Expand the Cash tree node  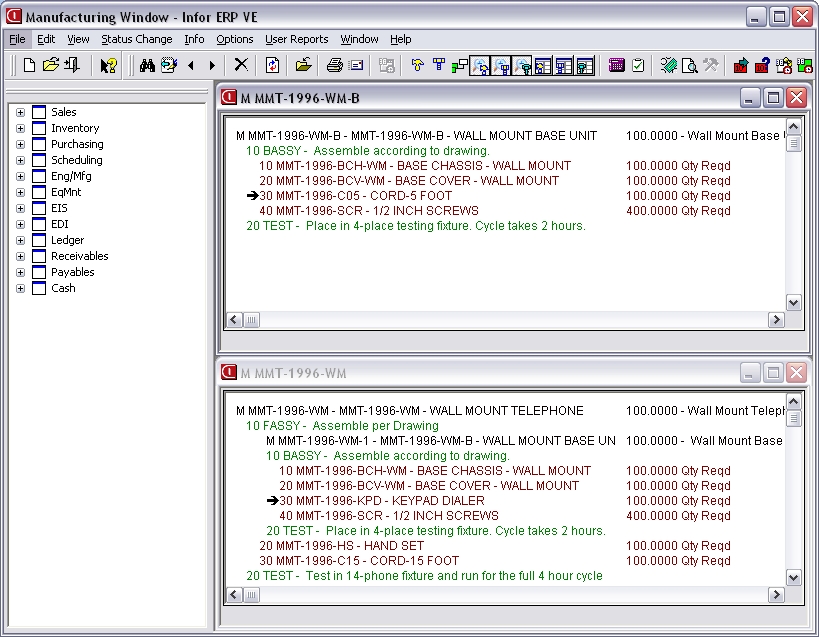pyautogui.click(x=20, y=288)
